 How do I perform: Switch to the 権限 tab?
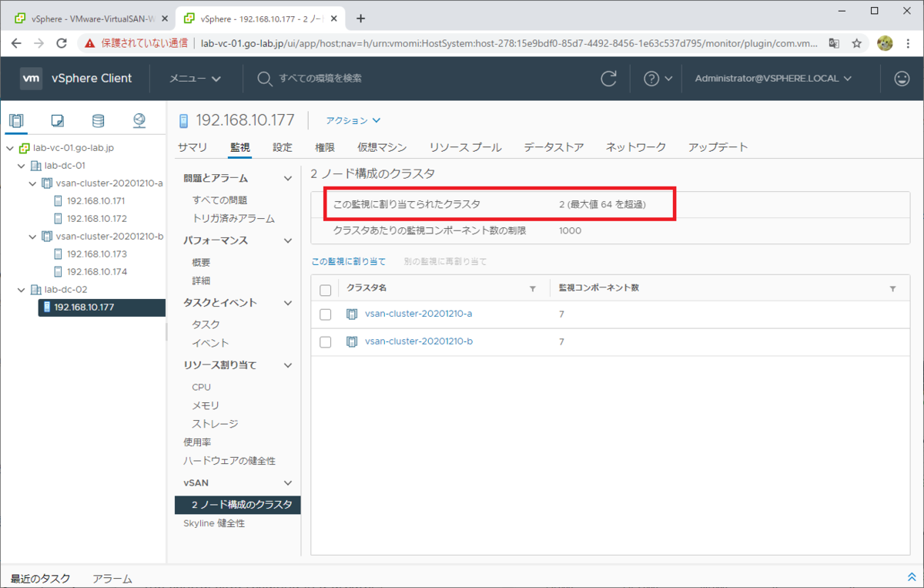click(325, 147)
